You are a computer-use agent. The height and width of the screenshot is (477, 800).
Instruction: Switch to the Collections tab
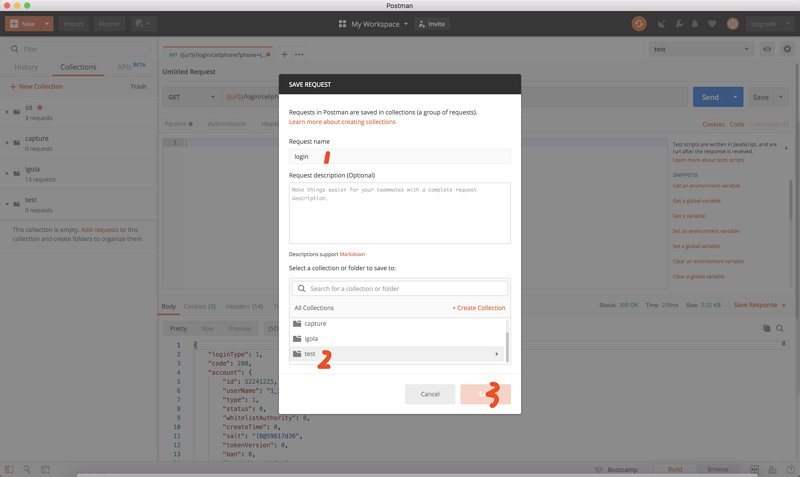click(x=78, y=67)
